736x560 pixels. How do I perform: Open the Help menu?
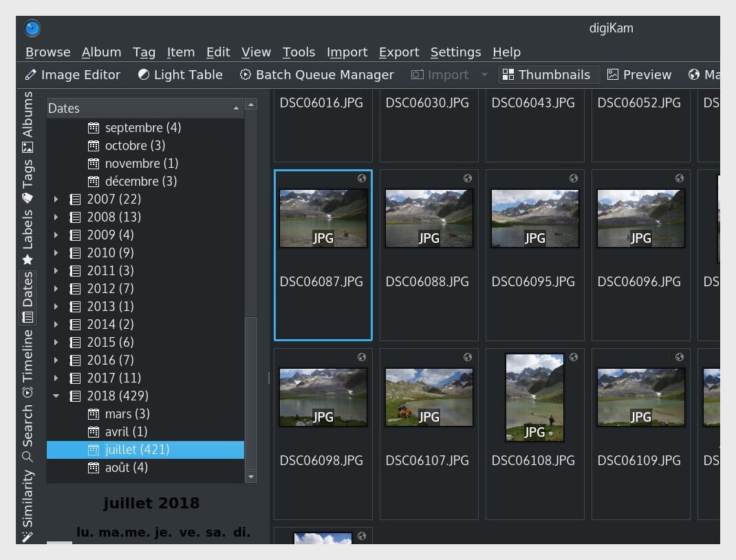click(506, 52)
